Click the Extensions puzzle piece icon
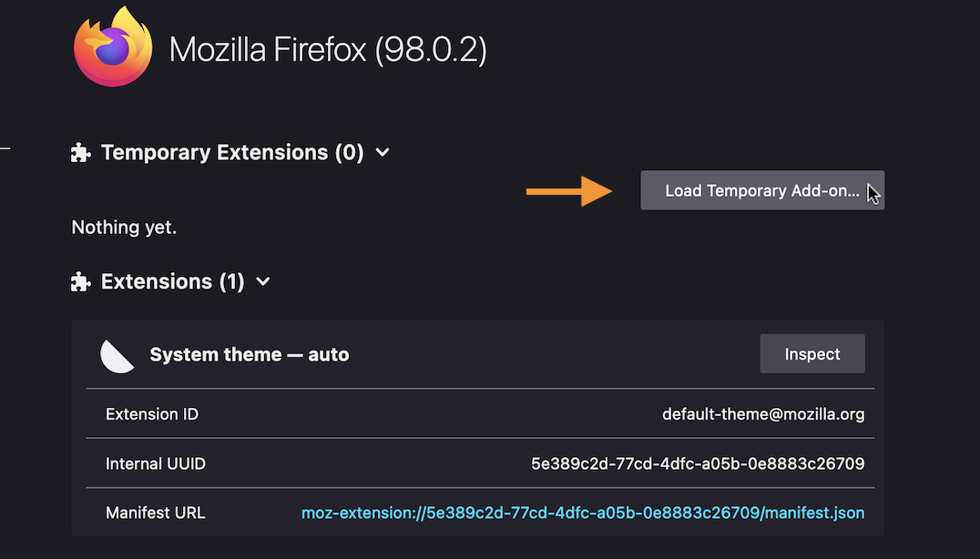Screen dimensions: 980x559 [x=81, y=281]
